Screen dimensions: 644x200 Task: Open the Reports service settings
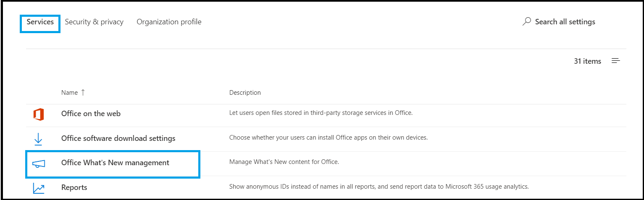(x=74, y=187)
